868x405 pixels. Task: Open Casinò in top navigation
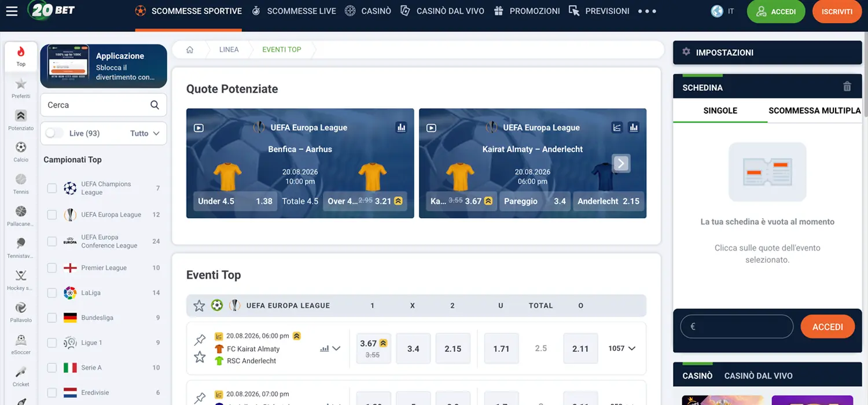point(368,11)
